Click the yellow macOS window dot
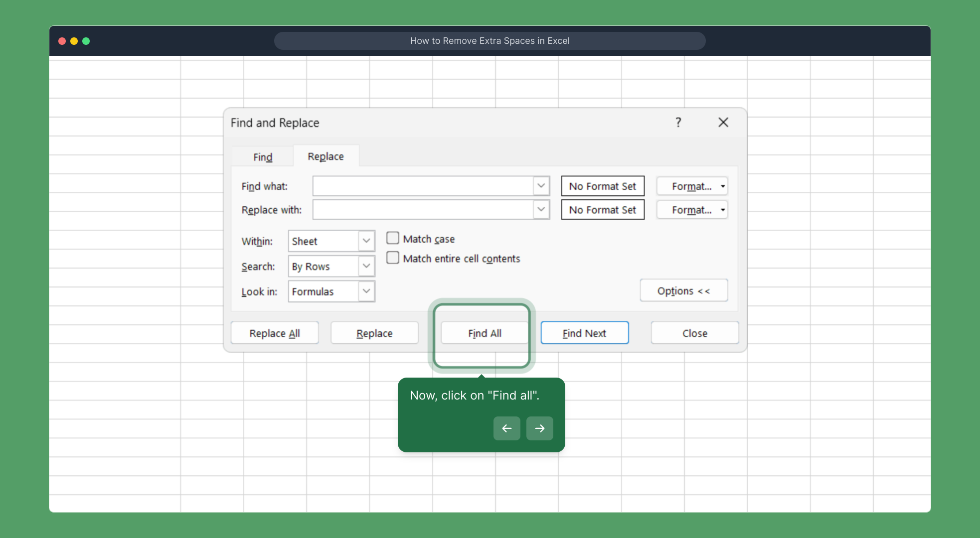The image size is (980, 538). click(74, 41)
